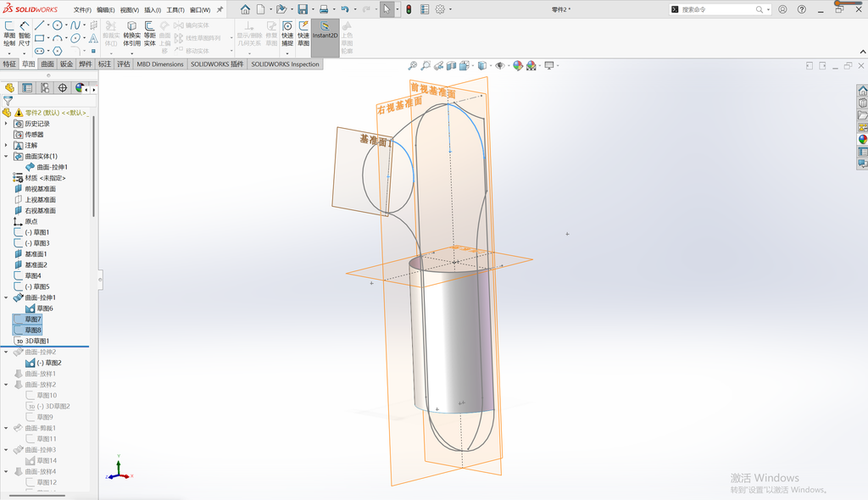The image size is (868, 500).
Task: Click the Edit Appearance color ball icon
Action: pyautogui.click(x=518, y=66)
